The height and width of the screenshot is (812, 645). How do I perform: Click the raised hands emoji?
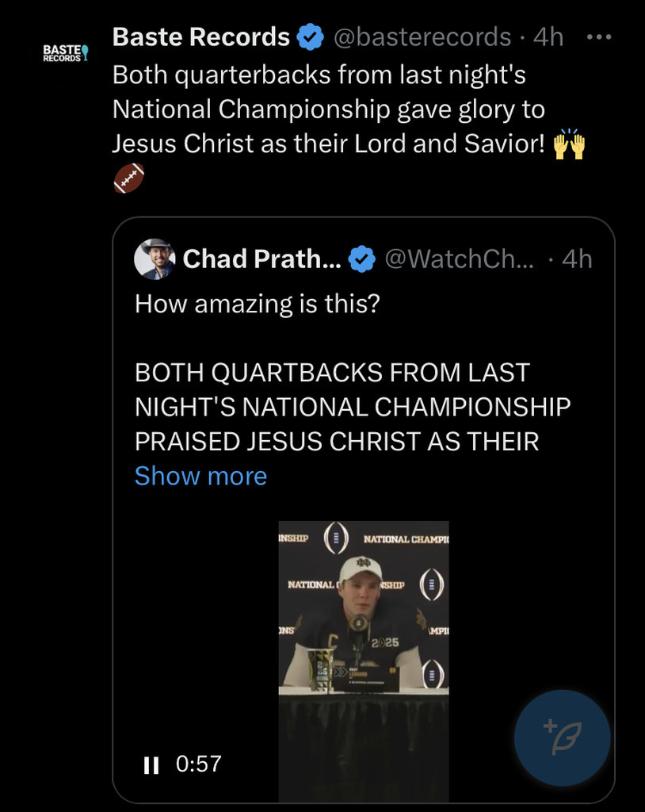(568, 145)
